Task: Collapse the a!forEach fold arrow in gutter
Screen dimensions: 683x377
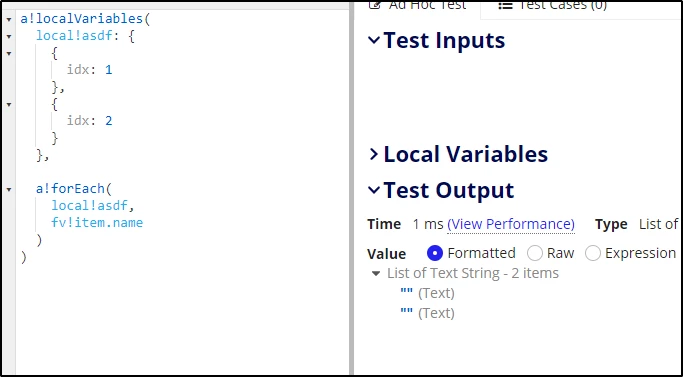Action: (x=9, y=190)
